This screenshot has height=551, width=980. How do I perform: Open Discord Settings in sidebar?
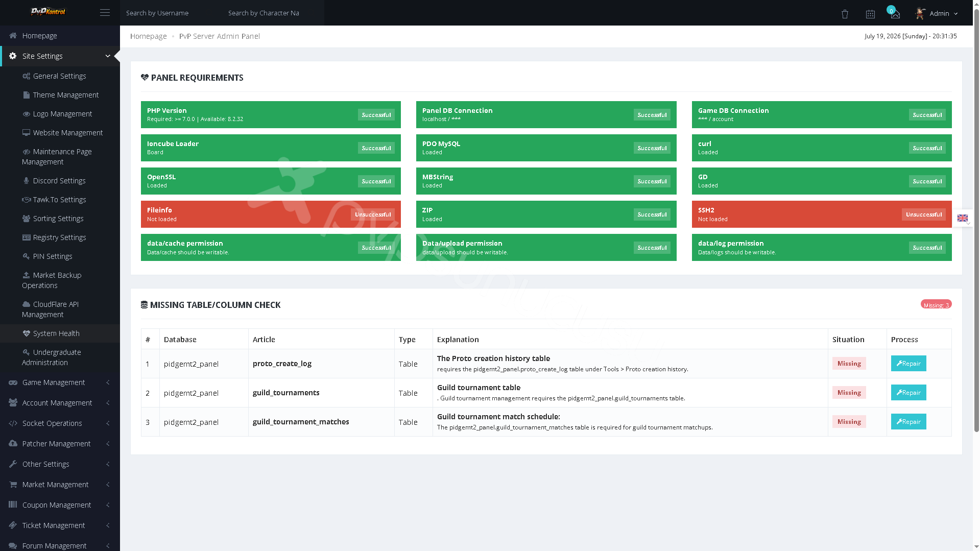pyautogui.click(x=60, y=181)
